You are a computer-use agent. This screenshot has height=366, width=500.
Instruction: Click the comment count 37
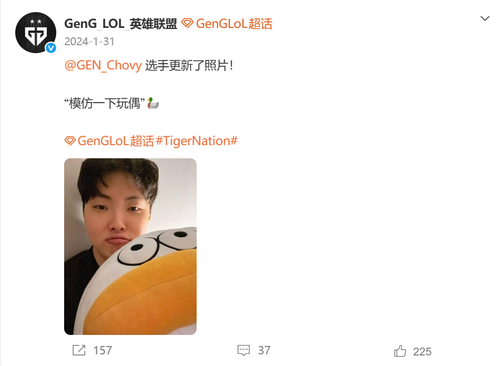point(264,350)
